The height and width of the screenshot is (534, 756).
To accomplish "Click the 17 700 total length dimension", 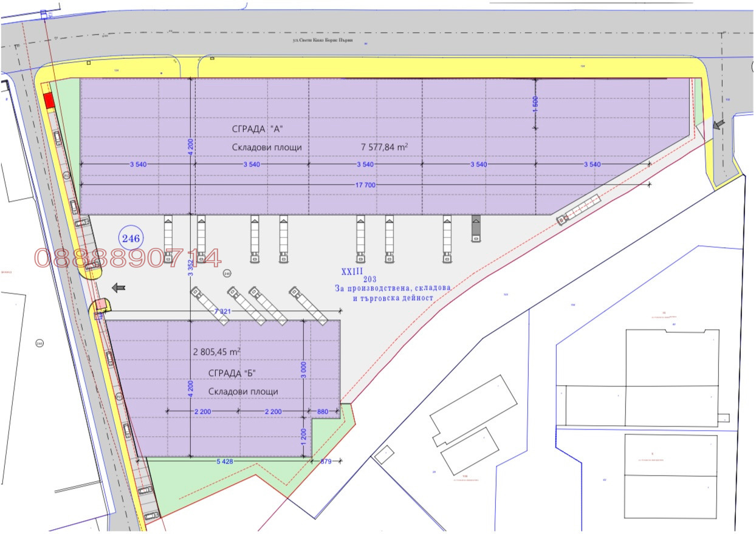I will coord(365,185).
